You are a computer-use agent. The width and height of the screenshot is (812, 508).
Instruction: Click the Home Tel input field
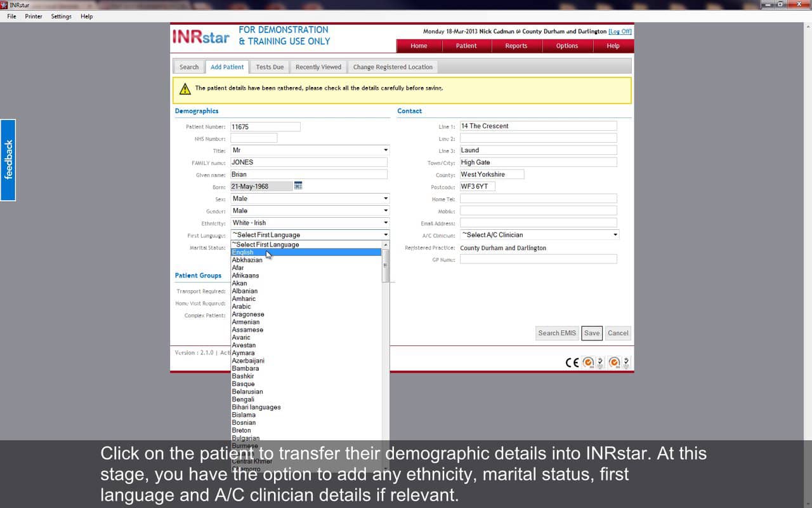[x=538, y=199]
